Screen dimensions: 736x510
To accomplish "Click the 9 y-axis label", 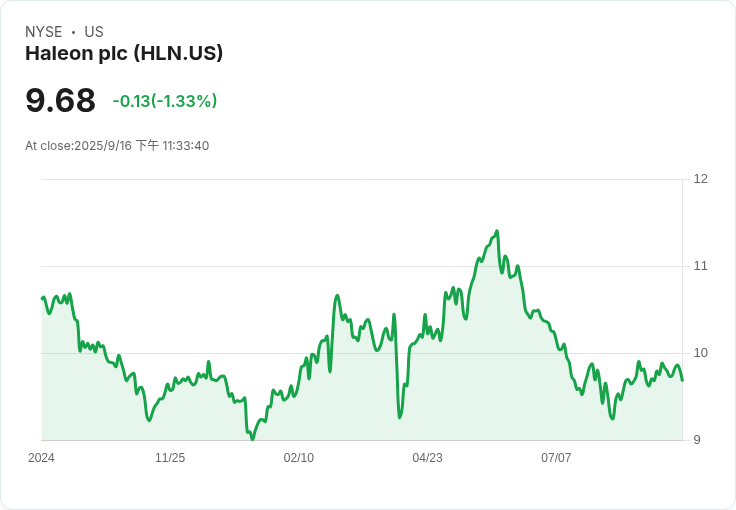I will point(697,440).
